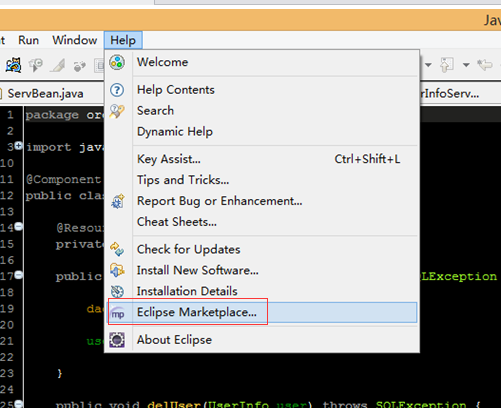The width and height of the screenshot is (501, 408).
Task: Open Installation Details entry
Action: click(x=262, y=291)
